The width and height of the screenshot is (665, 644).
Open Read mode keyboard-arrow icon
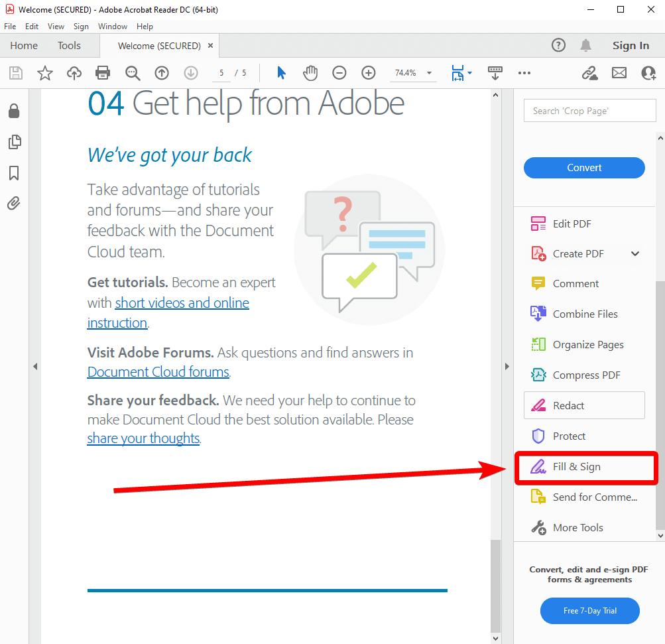(495, 73)
